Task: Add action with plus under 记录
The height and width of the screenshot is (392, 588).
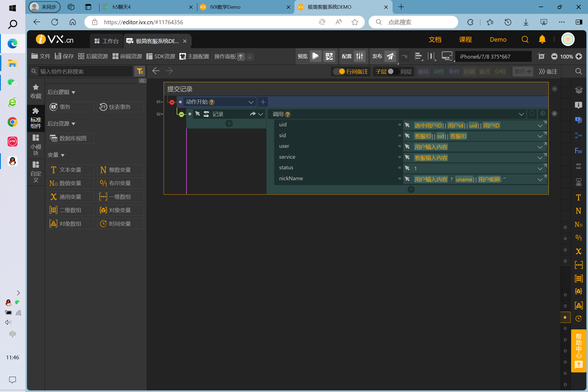Action: [x=229, y=124]
